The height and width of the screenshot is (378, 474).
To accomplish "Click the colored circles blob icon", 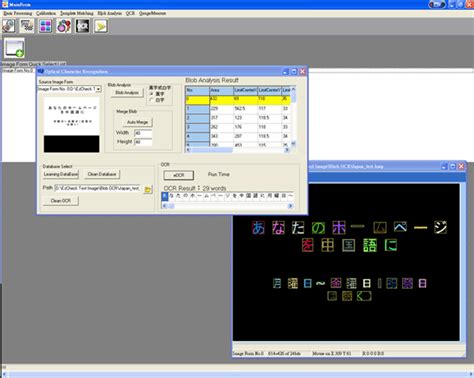I will pos(64,26).
